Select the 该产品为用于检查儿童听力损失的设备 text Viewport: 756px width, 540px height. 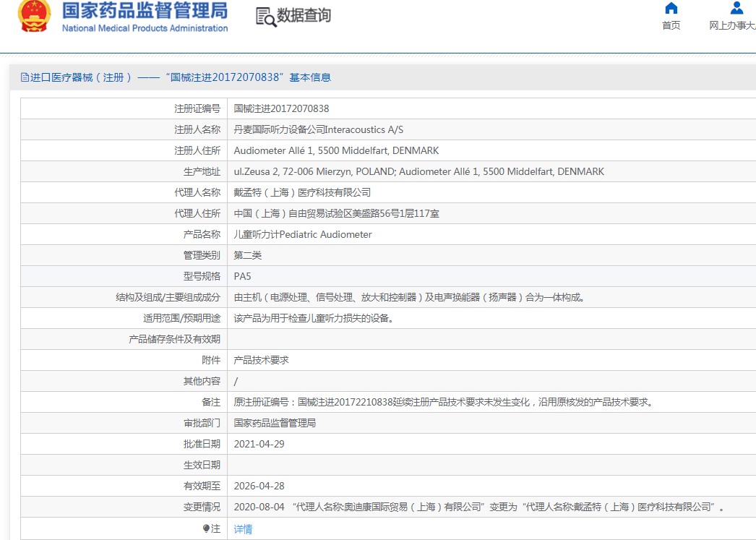point(314,318)
